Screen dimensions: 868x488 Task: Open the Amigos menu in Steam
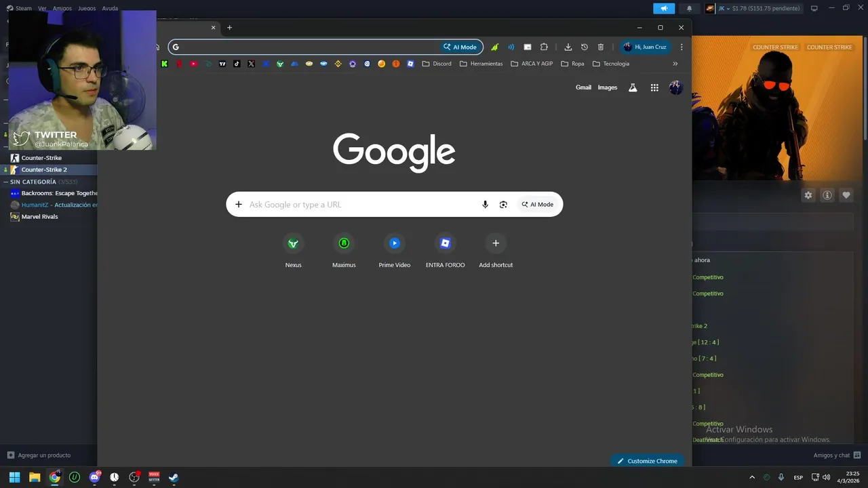62,8
